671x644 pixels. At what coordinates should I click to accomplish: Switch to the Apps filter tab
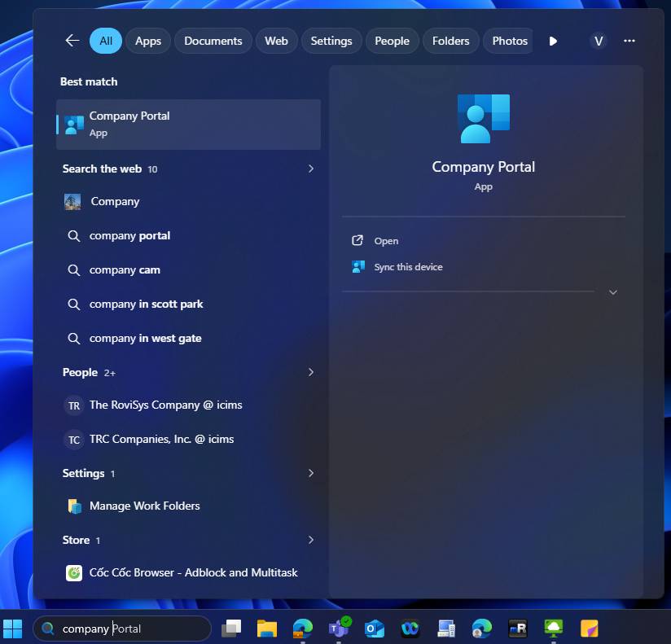point(148,41)
